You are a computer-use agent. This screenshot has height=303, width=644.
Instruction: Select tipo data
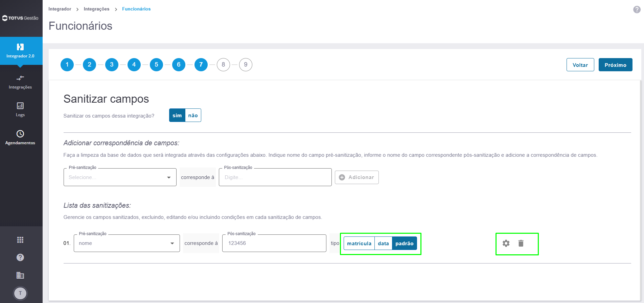coord(383,243)
